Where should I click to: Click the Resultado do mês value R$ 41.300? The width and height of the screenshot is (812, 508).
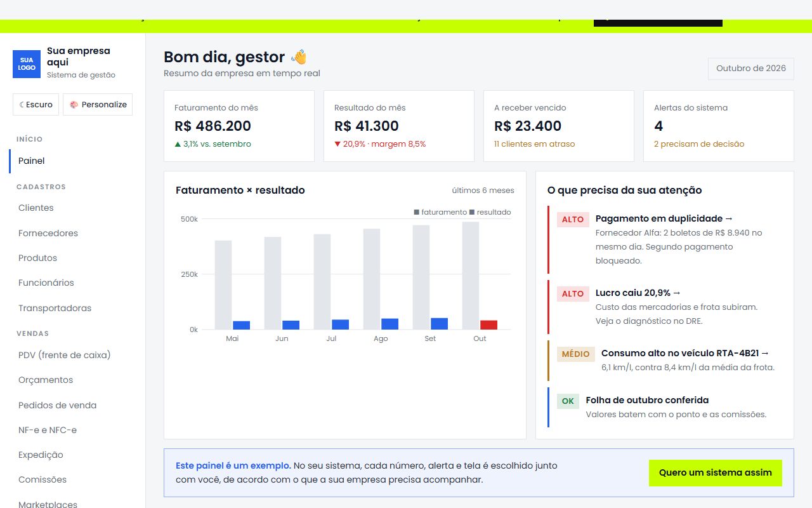[x=367, y=126]
